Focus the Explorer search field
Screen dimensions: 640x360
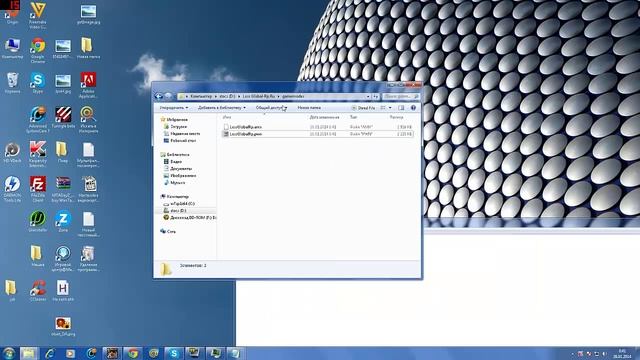pyautogui.click(x=402, y=96)
